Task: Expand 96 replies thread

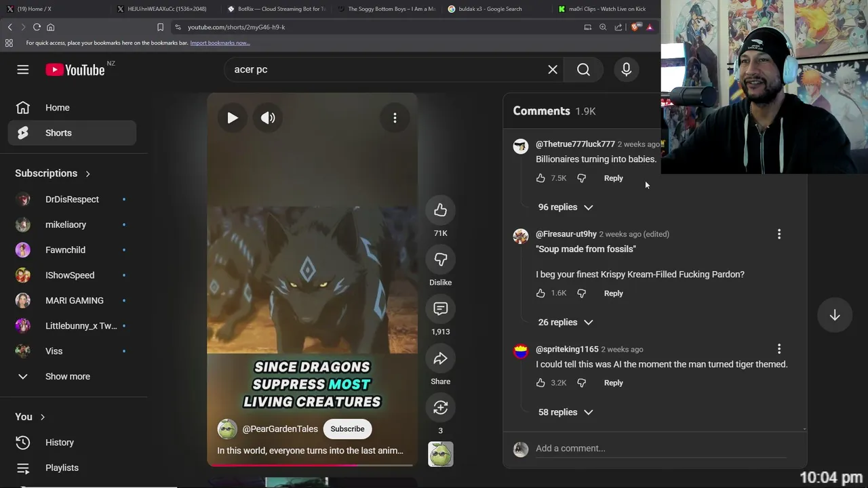Action: point(566,207)
